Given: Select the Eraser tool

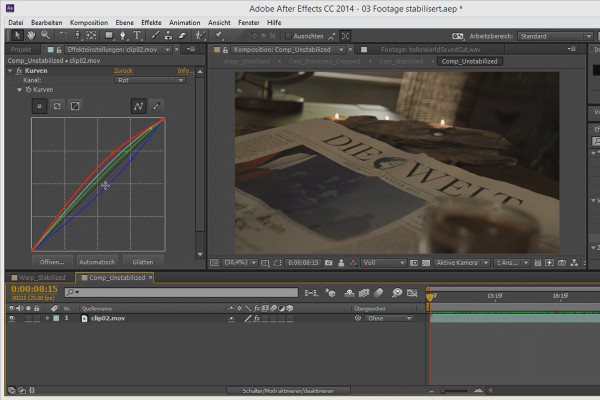Looking at the screenshot, I should pyautogui.click(x=182, y=36).
